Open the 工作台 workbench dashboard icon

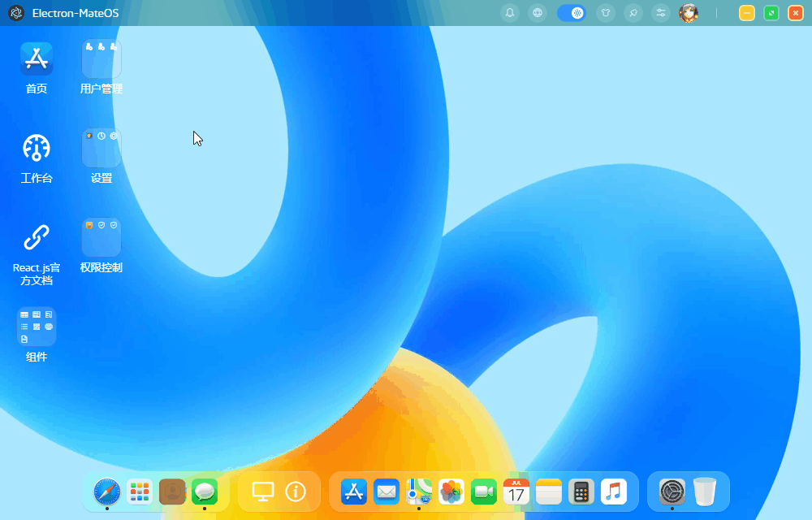[37, 149]
